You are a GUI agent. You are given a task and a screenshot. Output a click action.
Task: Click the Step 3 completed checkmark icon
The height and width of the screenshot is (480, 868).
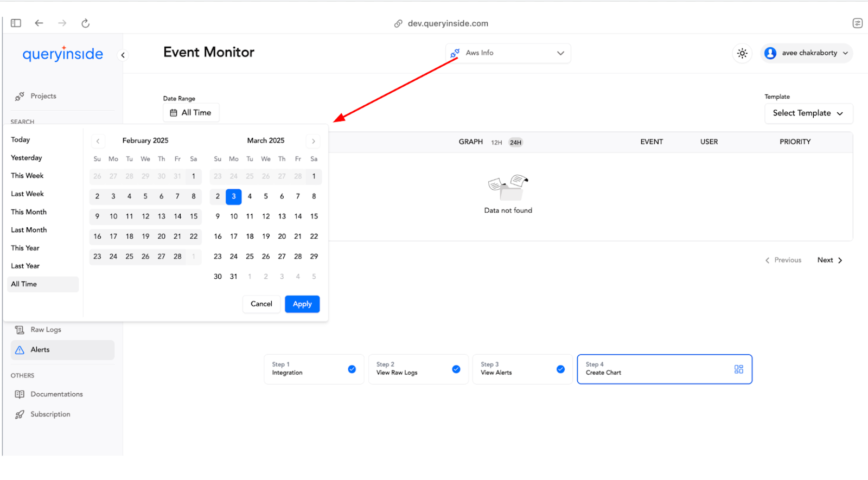560,369
